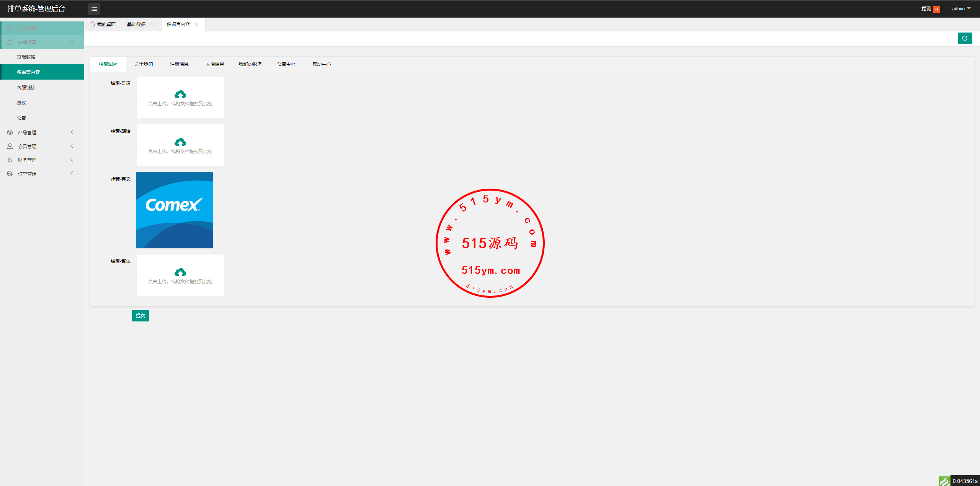Screen dimensions: 980x486
Task: Switch to the 公告中心 tab
Action: coord(286,64)
